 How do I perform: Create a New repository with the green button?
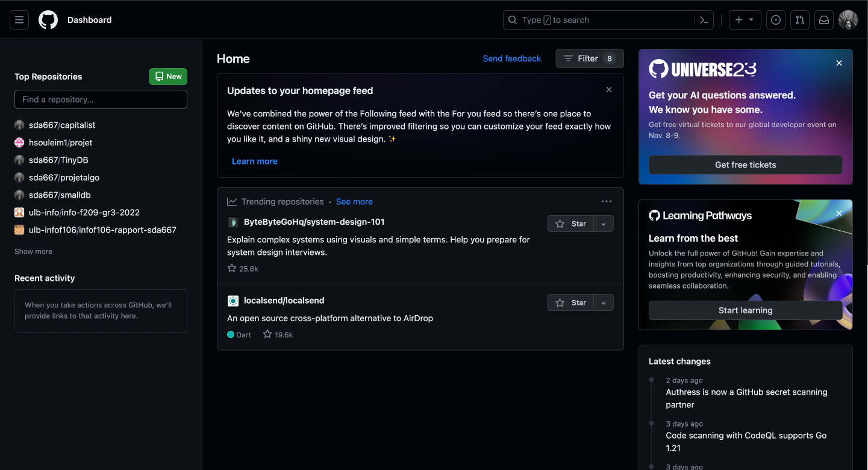(x=168, y=77)
